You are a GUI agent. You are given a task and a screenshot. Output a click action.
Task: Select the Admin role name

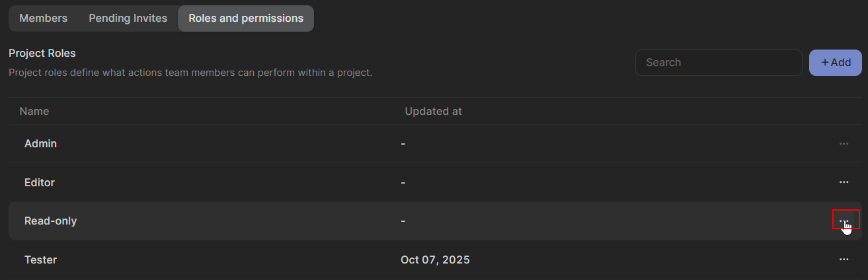40,143
